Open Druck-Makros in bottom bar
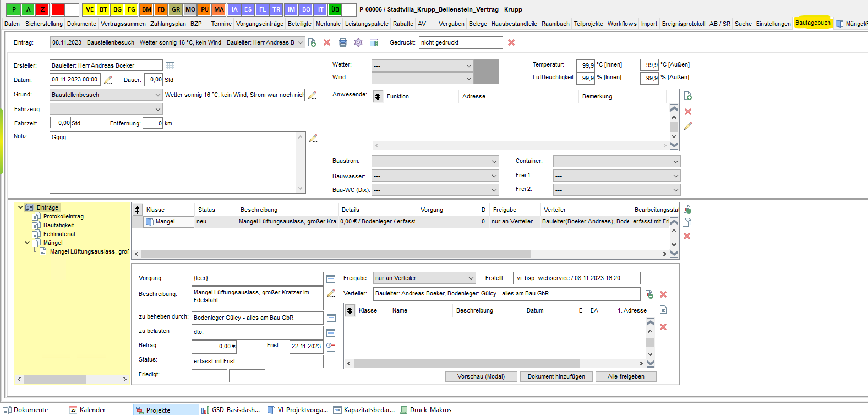868x416 pixels. (425, 410)
